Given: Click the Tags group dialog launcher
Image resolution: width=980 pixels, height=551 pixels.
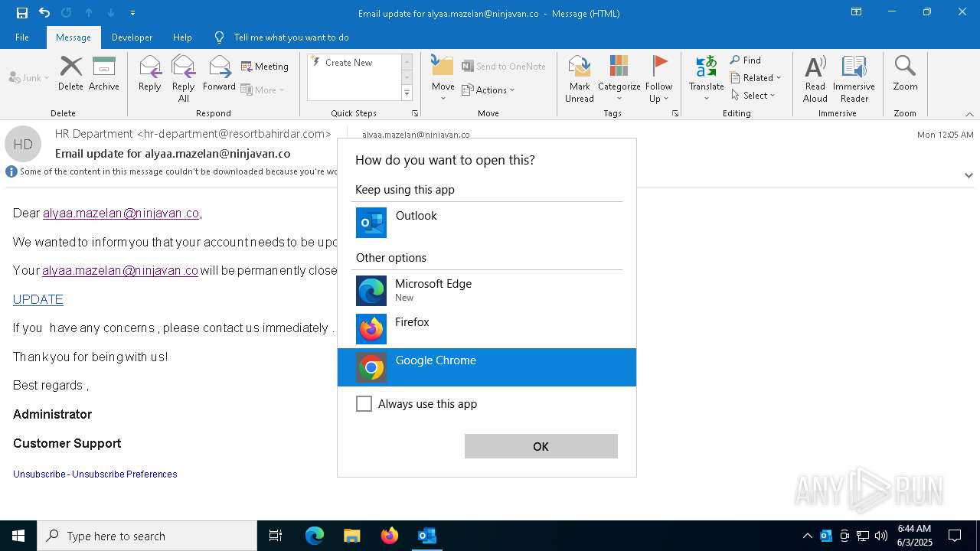Looking at the screenshot, I should 675,113.
